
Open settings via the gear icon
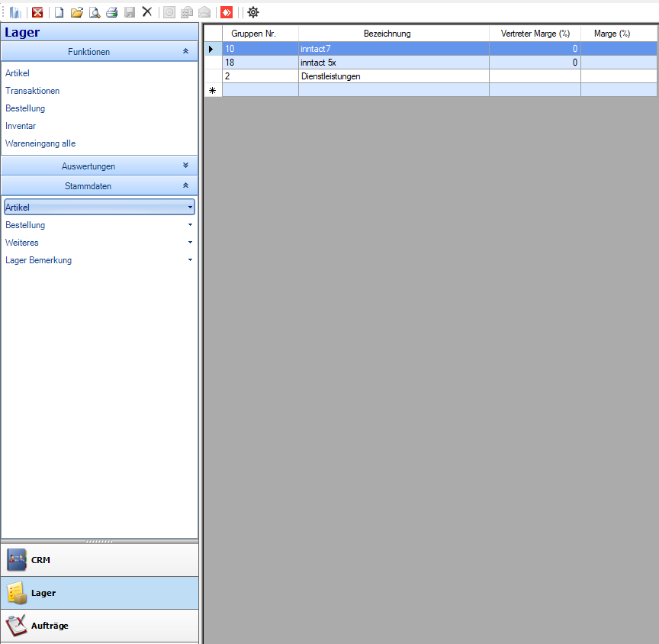(253, 12)
